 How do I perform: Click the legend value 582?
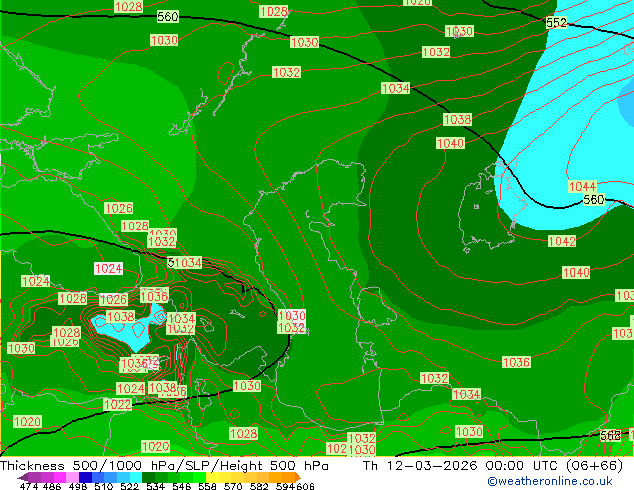pyautogui.click(x=259, y=486)
